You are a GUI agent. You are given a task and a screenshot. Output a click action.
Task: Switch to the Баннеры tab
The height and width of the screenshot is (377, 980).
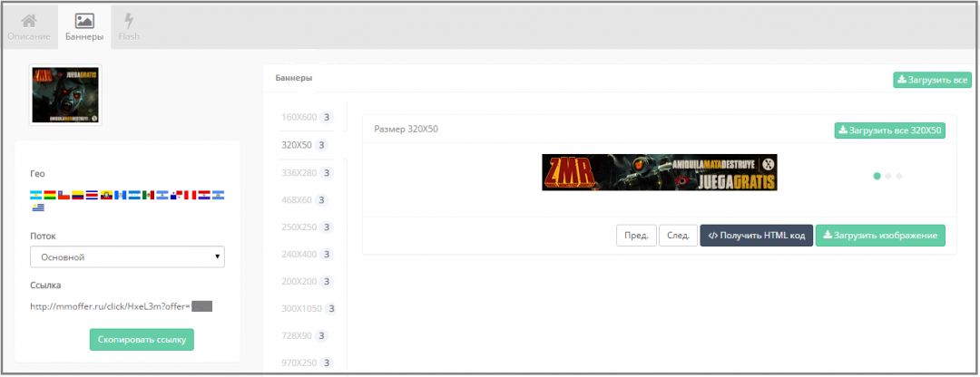84,27
